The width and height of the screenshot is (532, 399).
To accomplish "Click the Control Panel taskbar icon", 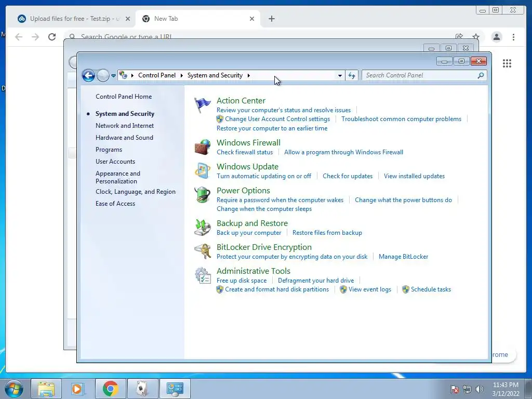I will point(175,389).
